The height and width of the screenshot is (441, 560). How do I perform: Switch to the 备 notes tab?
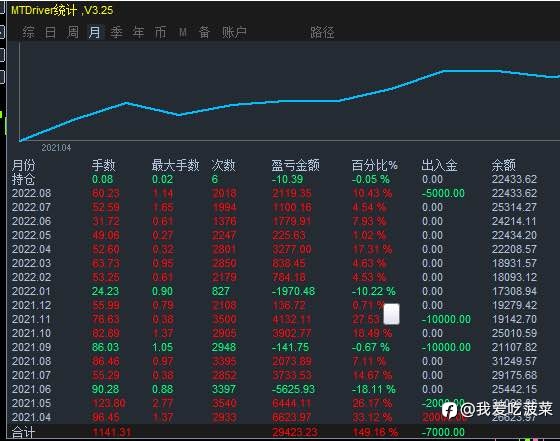point(204,32)
